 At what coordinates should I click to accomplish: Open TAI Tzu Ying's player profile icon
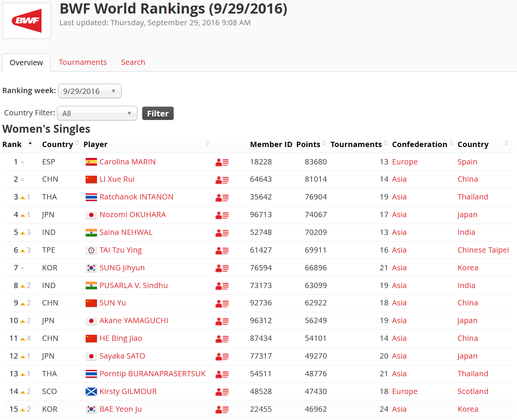(x=222, y=251)
